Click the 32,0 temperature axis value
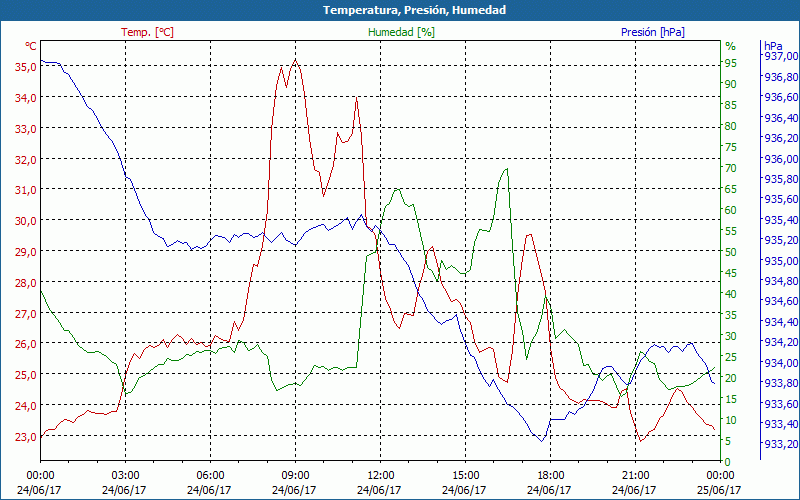The height and width of the screenshot is (500, 800). [26, 159]
